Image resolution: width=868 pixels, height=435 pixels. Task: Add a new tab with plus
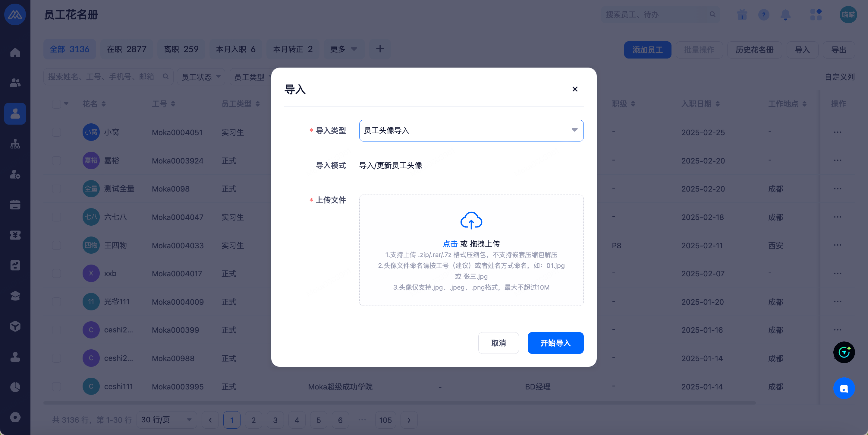coord(380,49)
